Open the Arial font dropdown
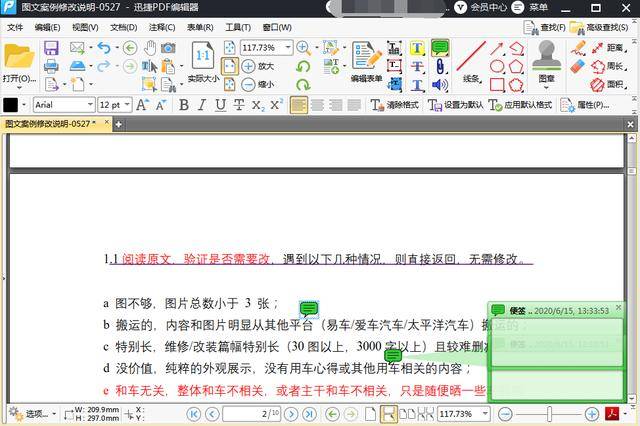This screenshot has height=426, width=640. pos(62,105)
